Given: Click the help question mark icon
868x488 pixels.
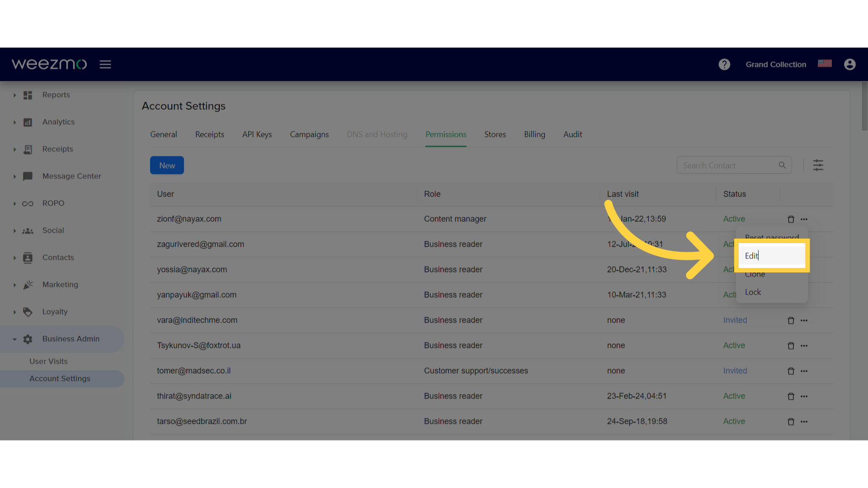Looking at the screenshot, I should click(725, 64).
